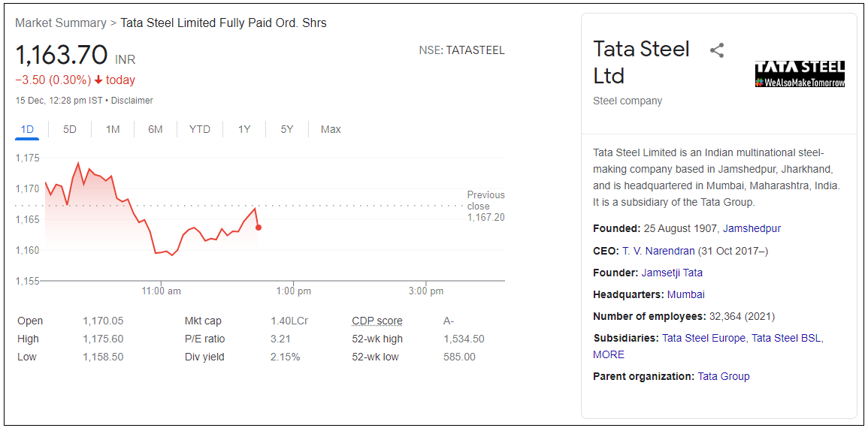Click the Number of employees 32,364 (2021) entry
The height and width of the screenshot is (428, 868).
click(684, 317)
